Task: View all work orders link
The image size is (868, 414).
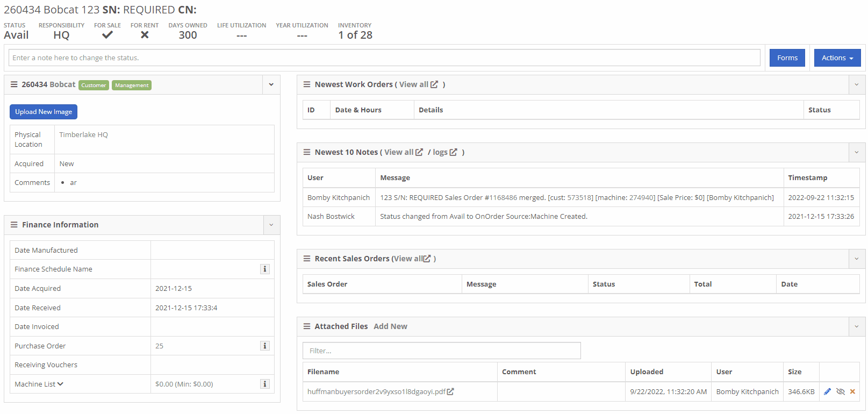Action: click(x=418, y=84)
